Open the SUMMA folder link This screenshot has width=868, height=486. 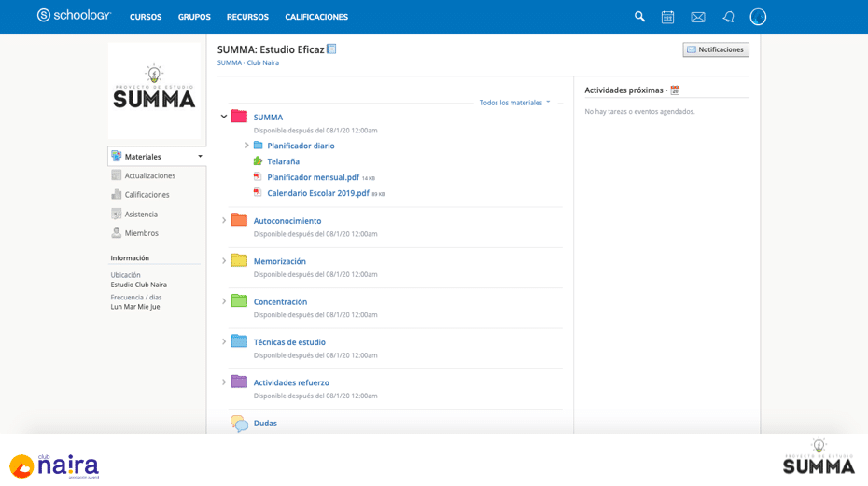point(268,118)
